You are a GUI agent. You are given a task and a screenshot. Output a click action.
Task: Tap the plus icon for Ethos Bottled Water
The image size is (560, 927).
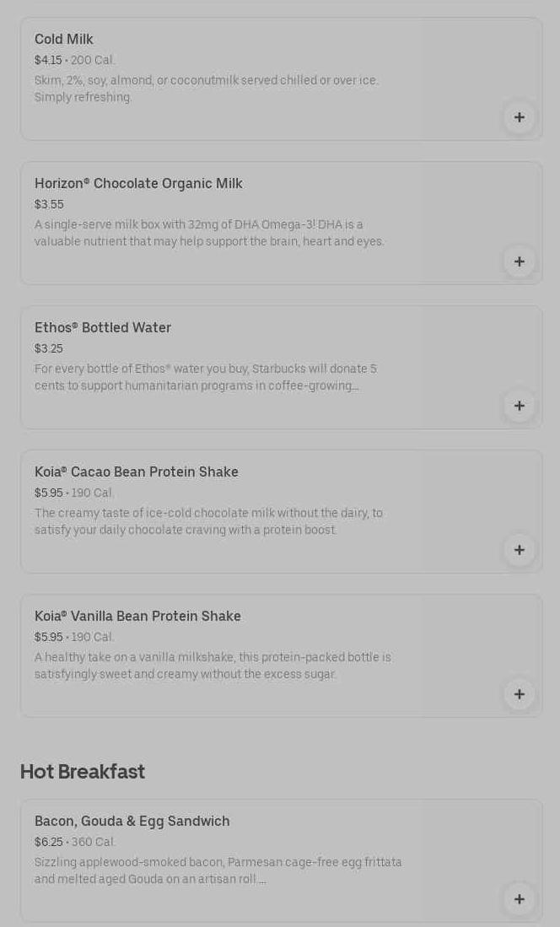(x=519, y=406)
